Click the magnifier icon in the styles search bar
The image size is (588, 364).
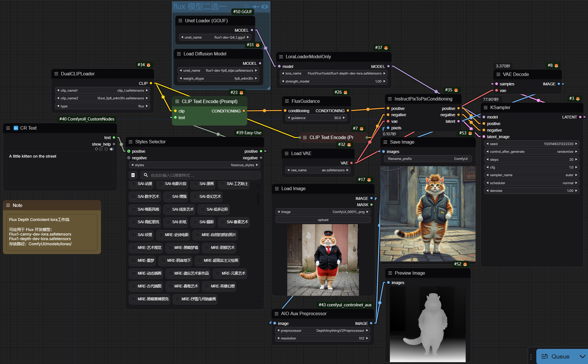click(145, 175)
